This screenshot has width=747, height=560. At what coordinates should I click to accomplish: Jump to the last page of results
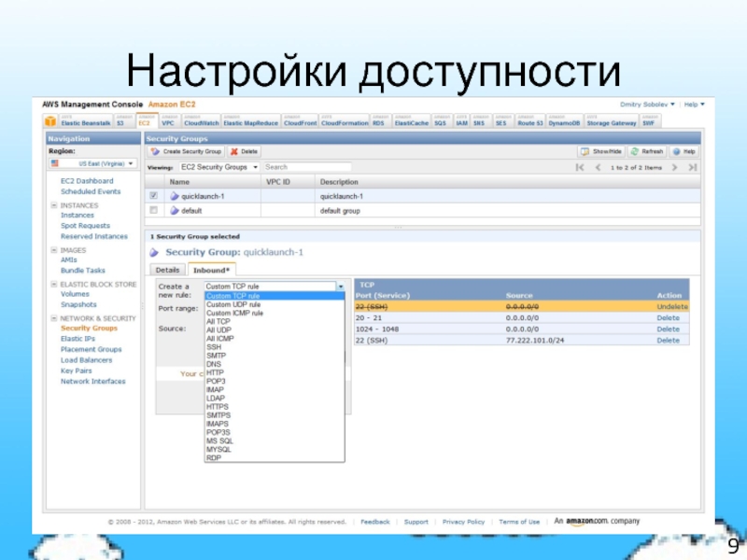[693, 167]
